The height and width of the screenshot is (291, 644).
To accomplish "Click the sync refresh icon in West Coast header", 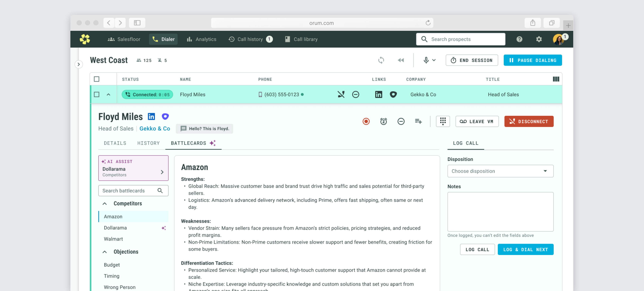I will point(381,60).
